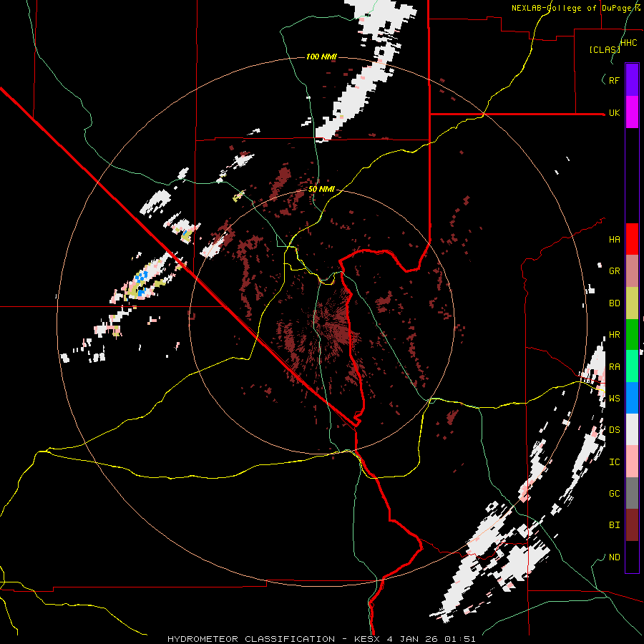This screenshot has height=644, width=644.
Task: Click the brown BI legend color block
Action: click(x=632, y=525)
